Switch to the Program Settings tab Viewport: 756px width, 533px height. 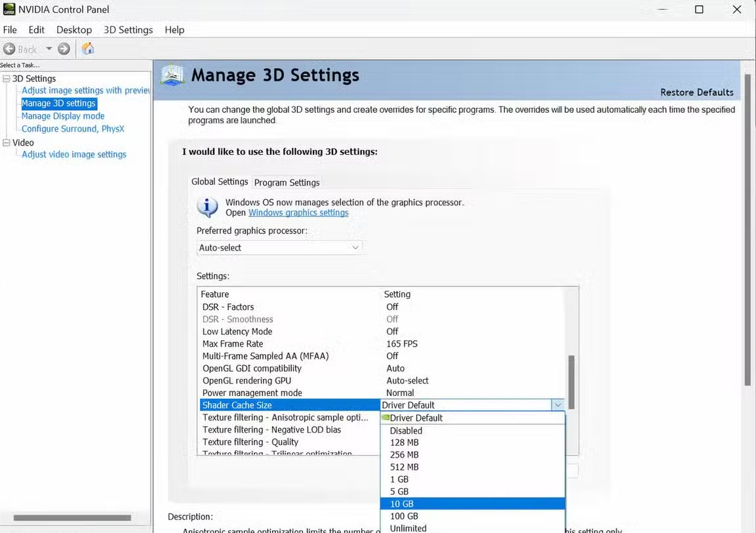coord(287,182)
